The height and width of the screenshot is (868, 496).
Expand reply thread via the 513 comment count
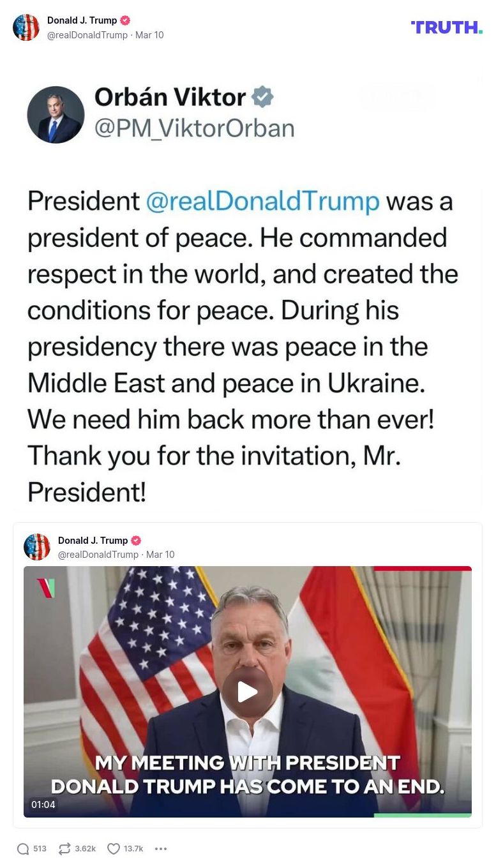pos(40,849)
